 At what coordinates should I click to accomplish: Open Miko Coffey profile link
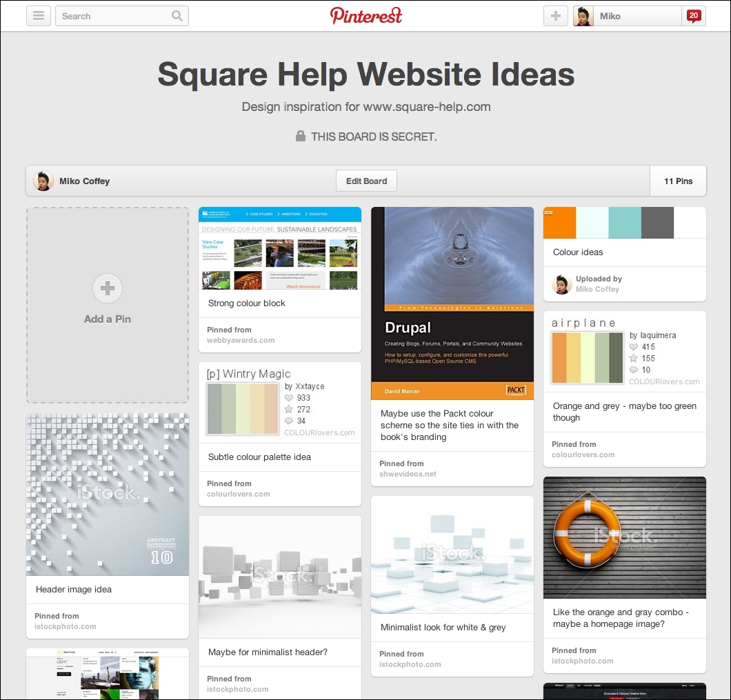[84, 181]
